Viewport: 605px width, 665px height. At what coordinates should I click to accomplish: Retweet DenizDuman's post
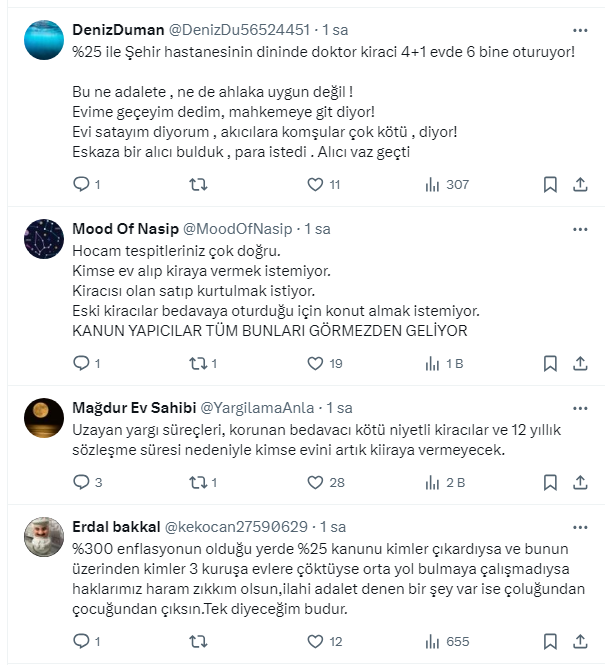[x=199, y=185]
